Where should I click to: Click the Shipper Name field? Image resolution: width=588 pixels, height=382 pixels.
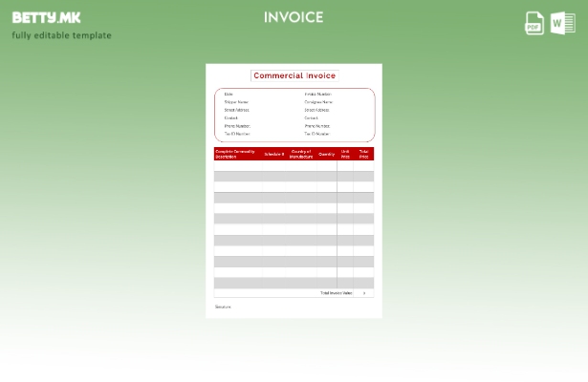[236, 102]
